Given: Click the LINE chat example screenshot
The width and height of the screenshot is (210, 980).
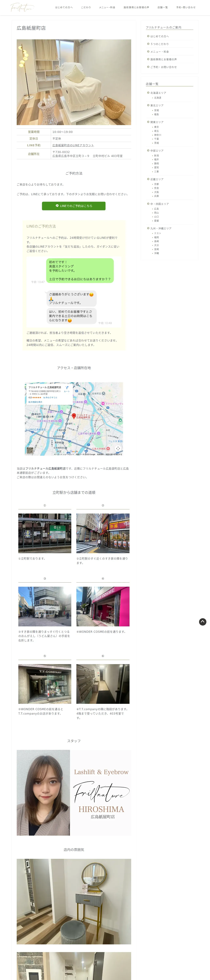Looking at the screenshot, I should coord(74,291).
